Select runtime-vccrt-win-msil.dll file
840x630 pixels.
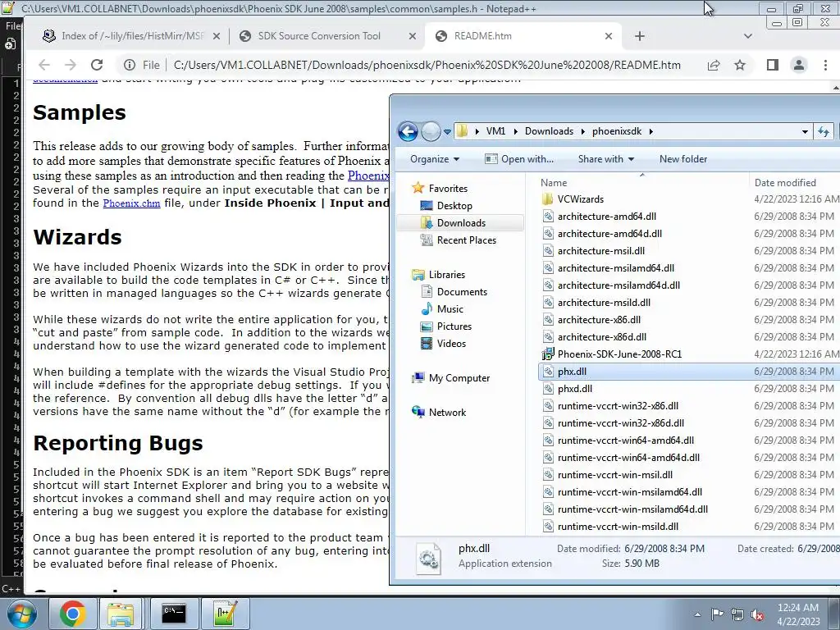click(x=614, y=475)
